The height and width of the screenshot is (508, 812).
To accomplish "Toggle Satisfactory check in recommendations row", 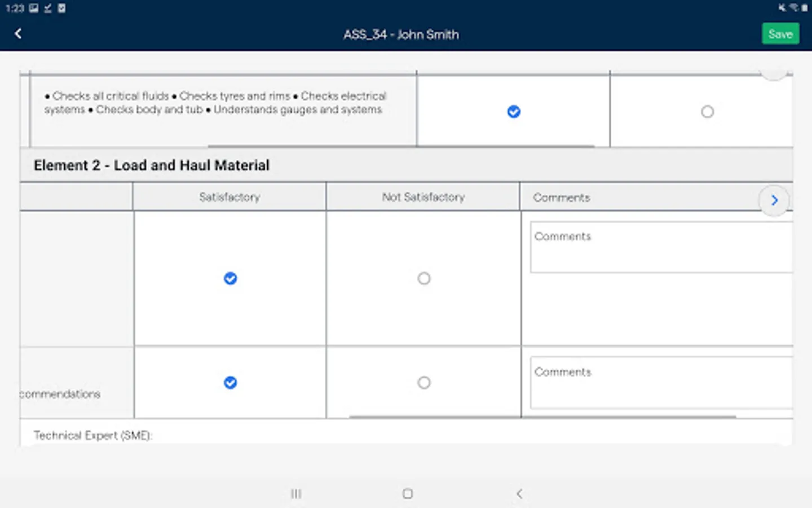I will coord(230,383).
